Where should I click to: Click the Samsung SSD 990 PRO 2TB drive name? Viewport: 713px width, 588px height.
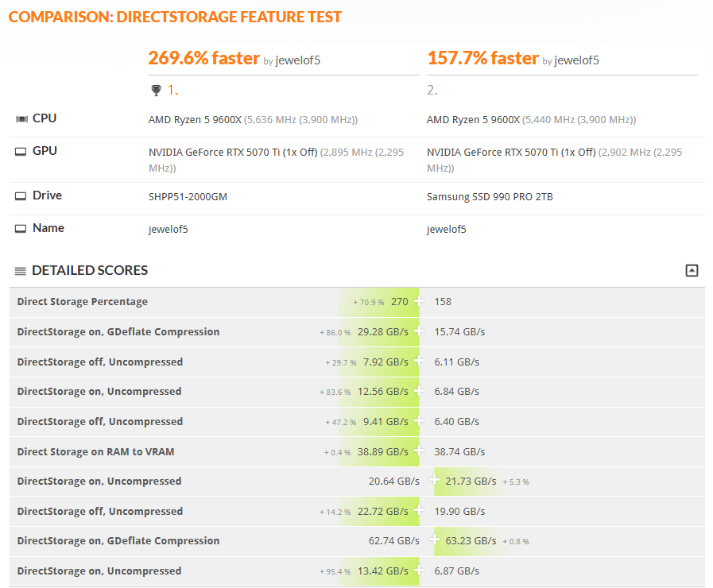490,197
